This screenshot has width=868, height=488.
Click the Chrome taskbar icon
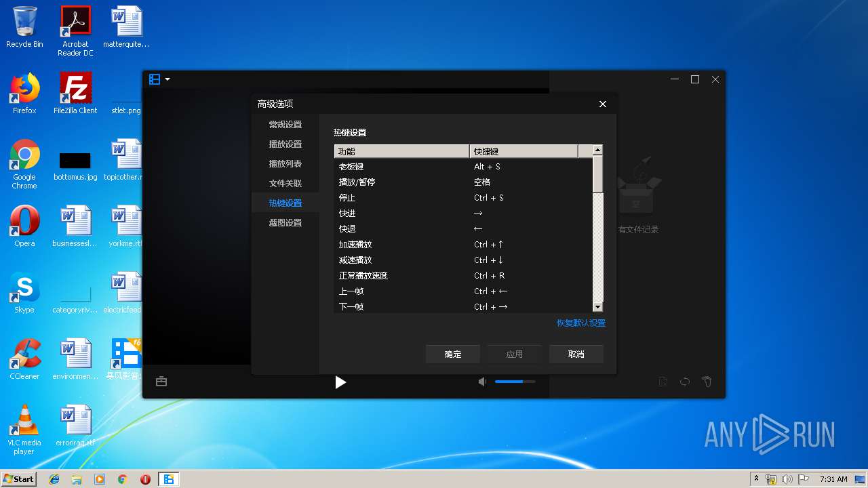tap(122, 479)
